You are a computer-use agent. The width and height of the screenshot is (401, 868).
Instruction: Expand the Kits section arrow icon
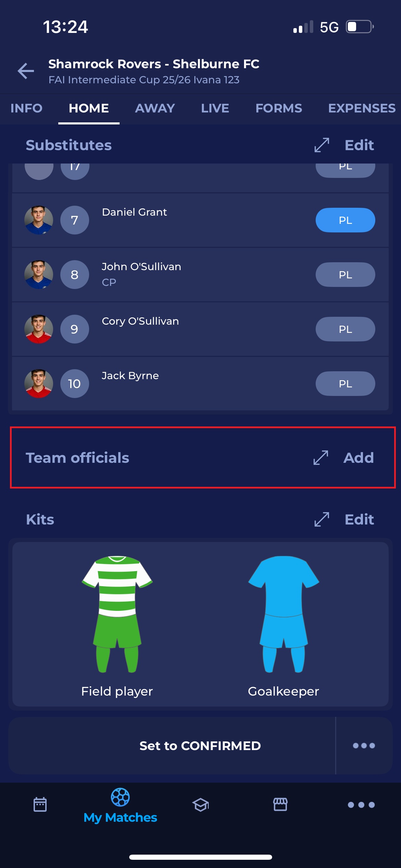[322, 519]
